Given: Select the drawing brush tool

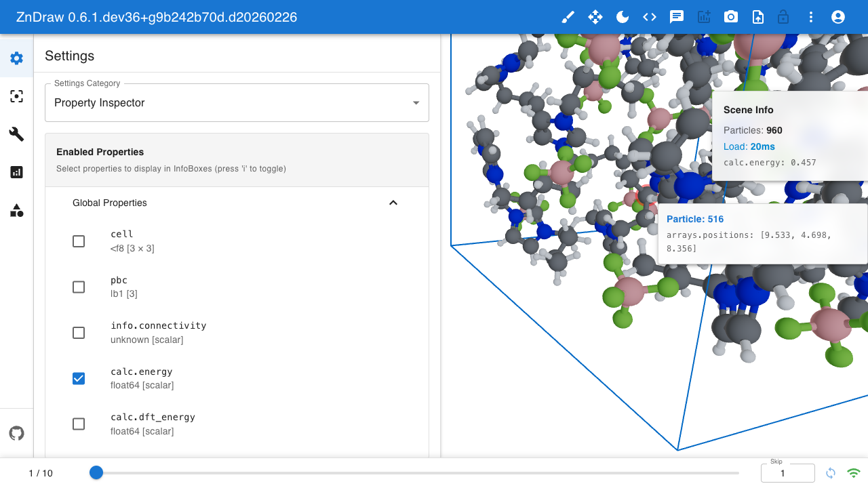Looking at the screenshot, I should [568, 17].
